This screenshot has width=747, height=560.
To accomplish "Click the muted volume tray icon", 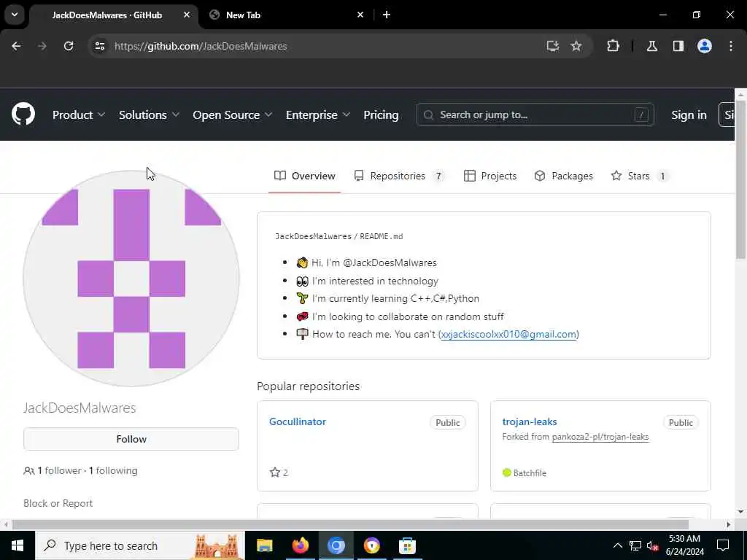I will point(653,545).
